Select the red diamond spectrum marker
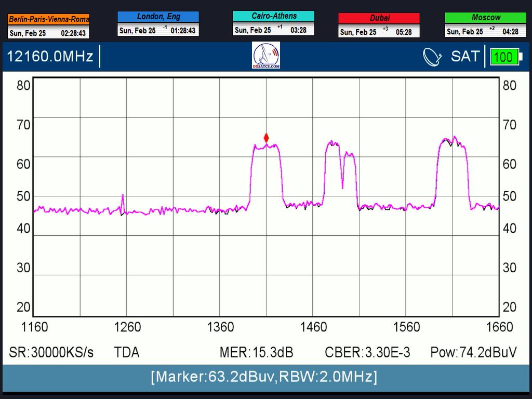 pyautogui.click(x=267, y=138)
